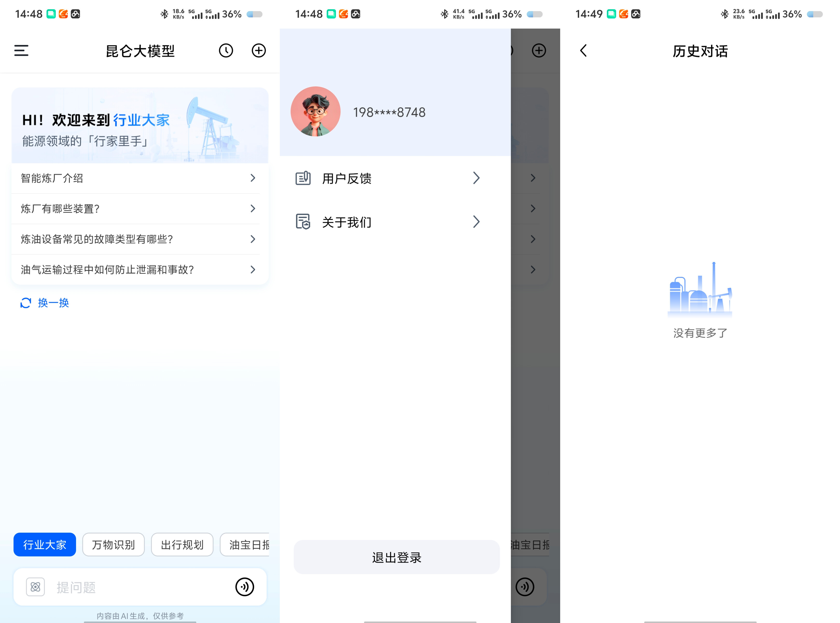Select the 万物识别 category chip
The width and height of the screenshot is (840, 623).
[113, 545]
